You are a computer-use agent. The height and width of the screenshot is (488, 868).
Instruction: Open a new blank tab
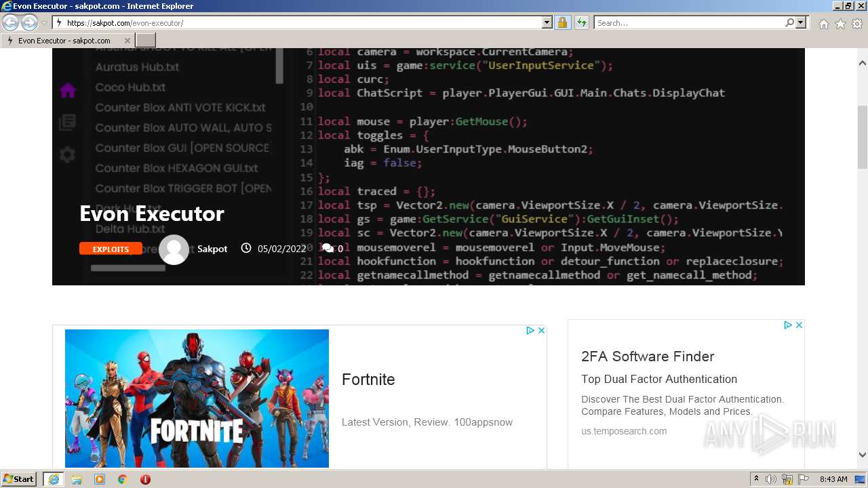pos(146,41)
